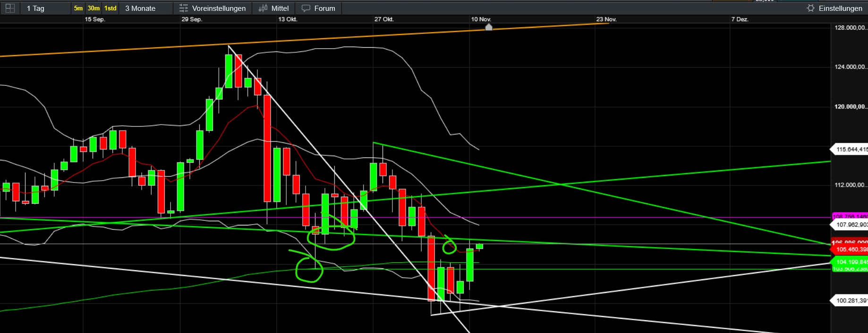Click the speech bubble Forum icon
Image resolution: width=868 pixels, height=333 pixels.
coord(306,8)
